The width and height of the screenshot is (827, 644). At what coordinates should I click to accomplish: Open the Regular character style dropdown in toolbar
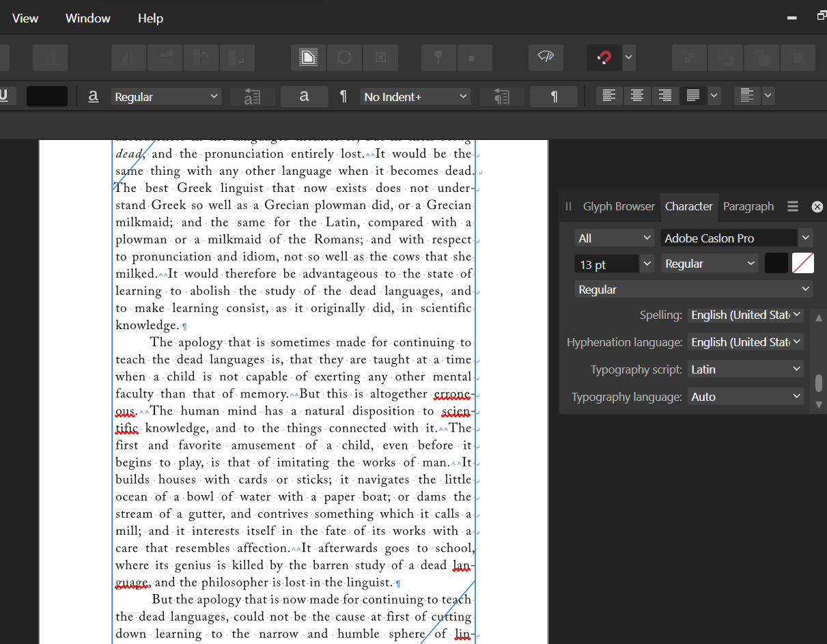166,97
